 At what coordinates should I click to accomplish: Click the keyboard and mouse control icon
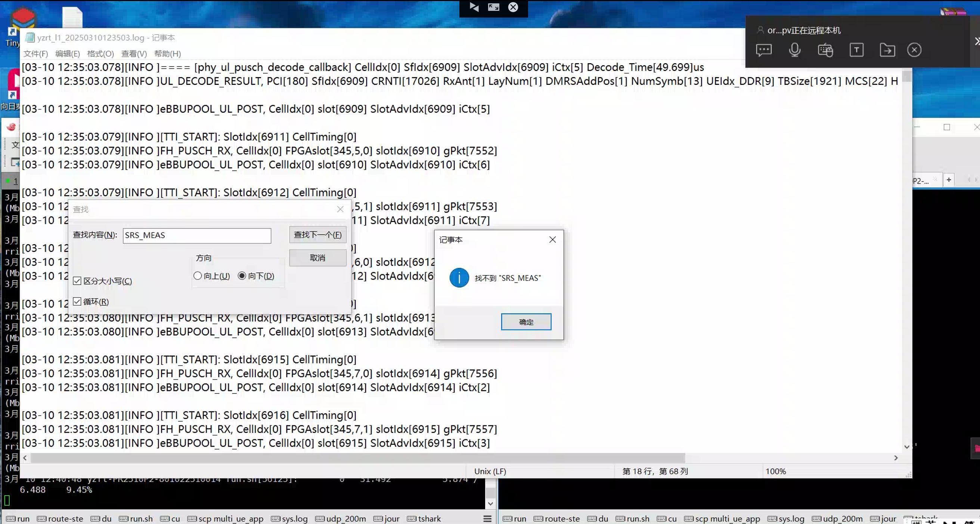(825, 50)
